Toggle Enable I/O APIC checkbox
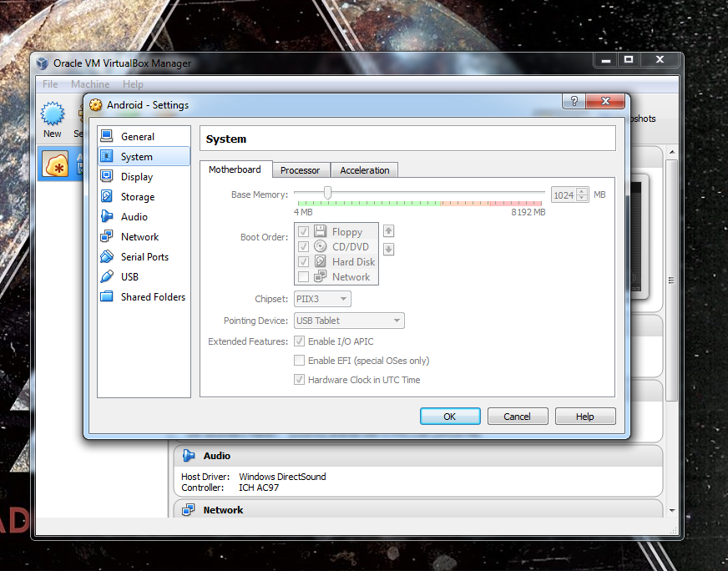The height and width of the screenshot is (571, 728). (300, 341)
